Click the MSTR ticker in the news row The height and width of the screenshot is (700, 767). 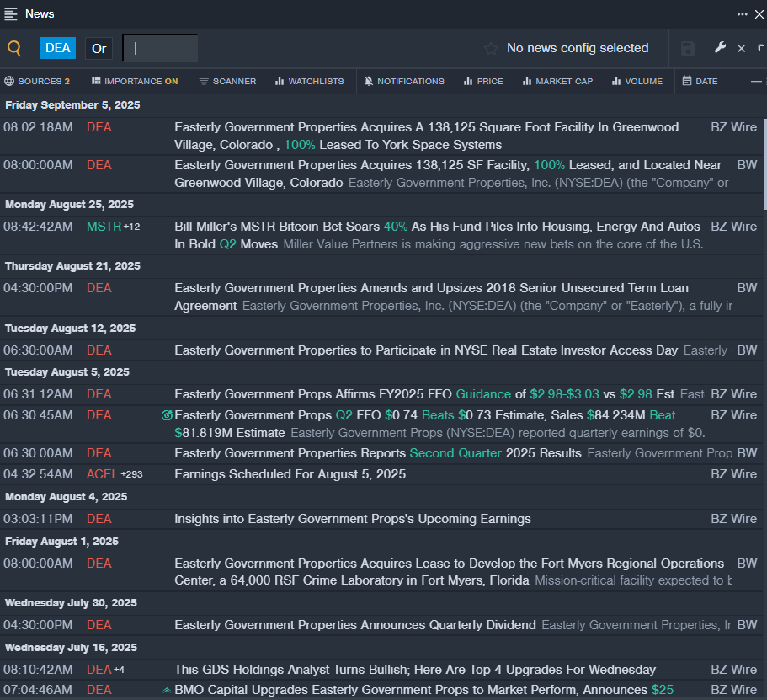coord(104,227)
